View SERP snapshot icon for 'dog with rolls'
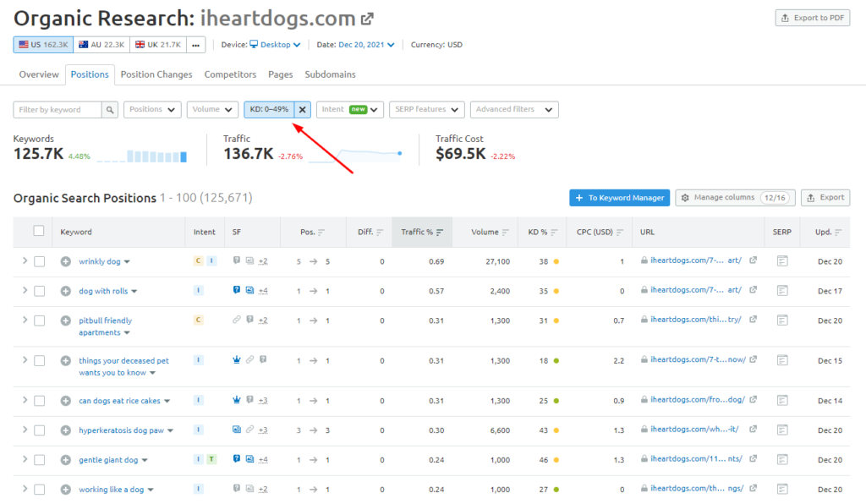The height and width of the screenshot is (504, 866). click(x=782, y=290)
